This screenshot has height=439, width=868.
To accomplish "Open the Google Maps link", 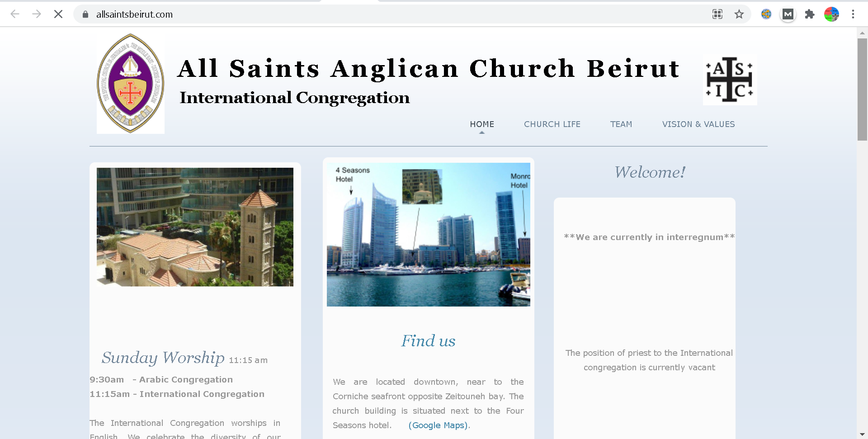I will coord(439,425).
